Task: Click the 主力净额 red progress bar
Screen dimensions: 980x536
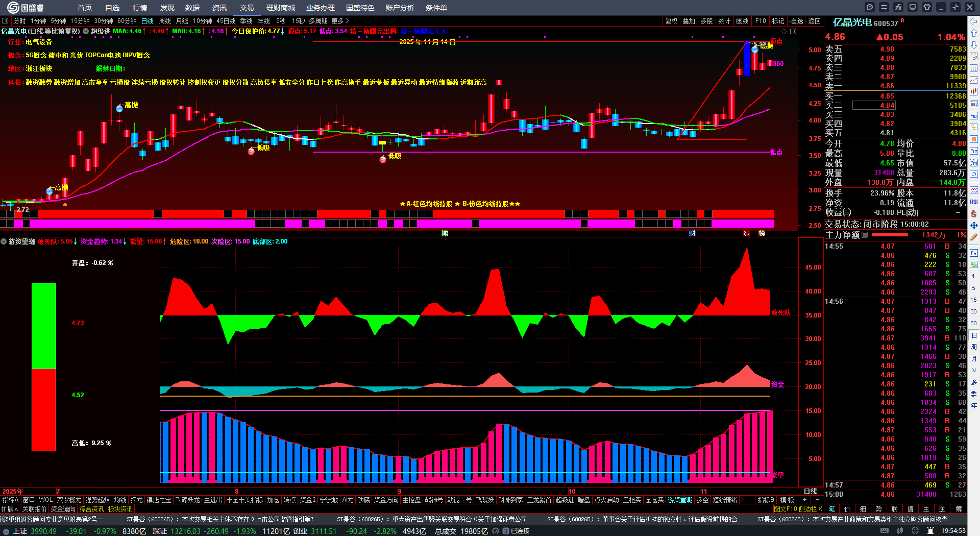Action: [x=890, y=235]
